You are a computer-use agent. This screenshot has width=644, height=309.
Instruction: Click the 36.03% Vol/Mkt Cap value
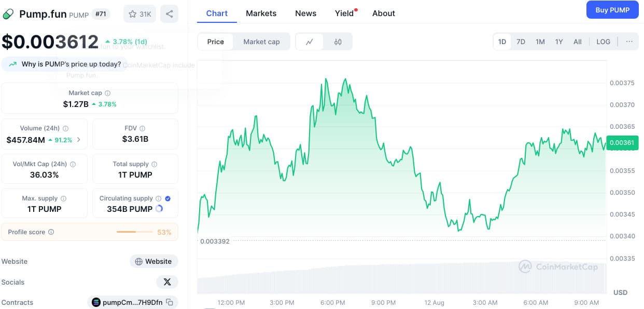(45, 175)
